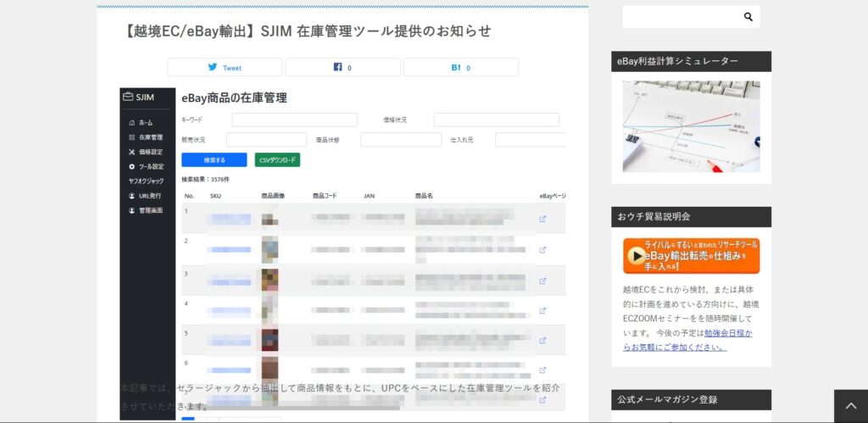Click the JAN column header
The width and height of the screenshot is (868, 423).
coord(369,196)
